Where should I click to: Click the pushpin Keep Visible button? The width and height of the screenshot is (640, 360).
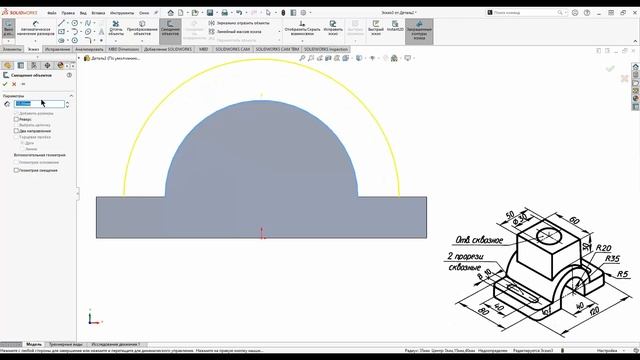pyautogui.click(x=23, y=84)
